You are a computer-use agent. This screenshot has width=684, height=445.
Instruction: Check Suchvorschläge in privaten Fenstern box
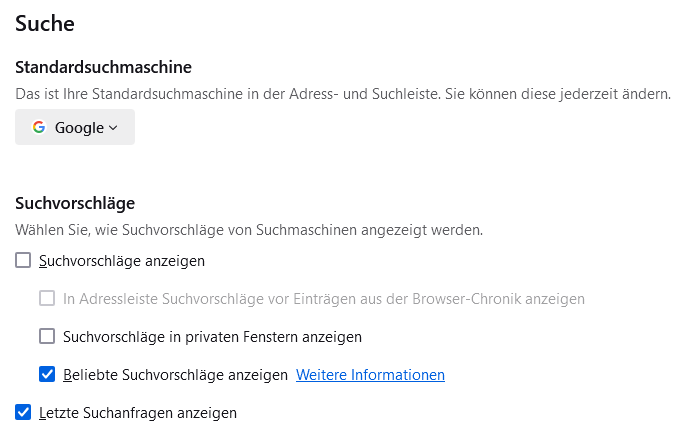[x=47, y=336]
